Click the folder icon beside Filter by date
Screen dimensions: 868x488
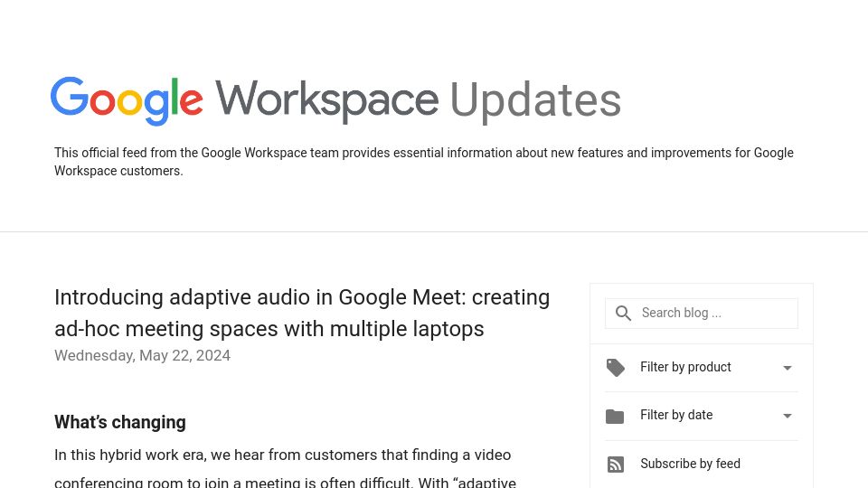[615, 416]
